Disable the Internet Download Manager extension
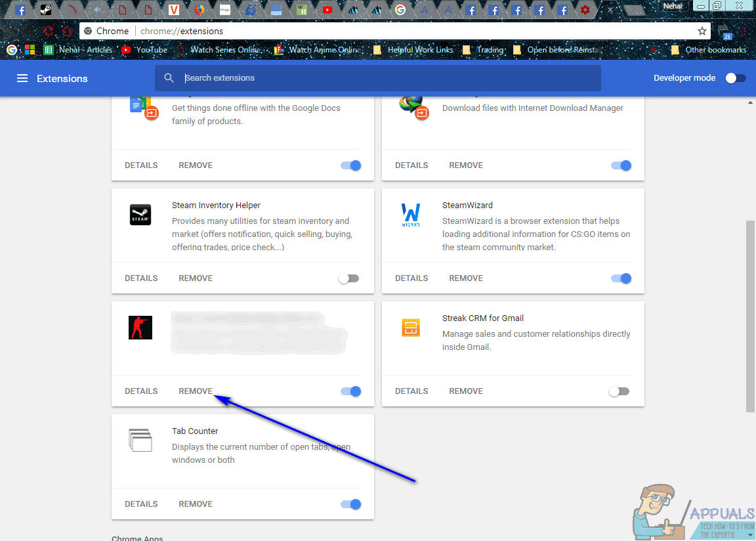Screen dimensions: 756x541 [621, 165]
